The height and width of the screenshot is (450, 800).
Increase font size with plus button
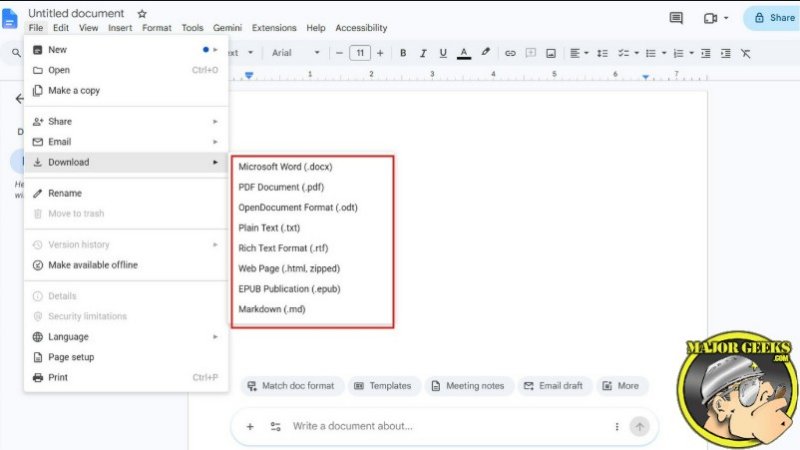(x=380, y=53)
